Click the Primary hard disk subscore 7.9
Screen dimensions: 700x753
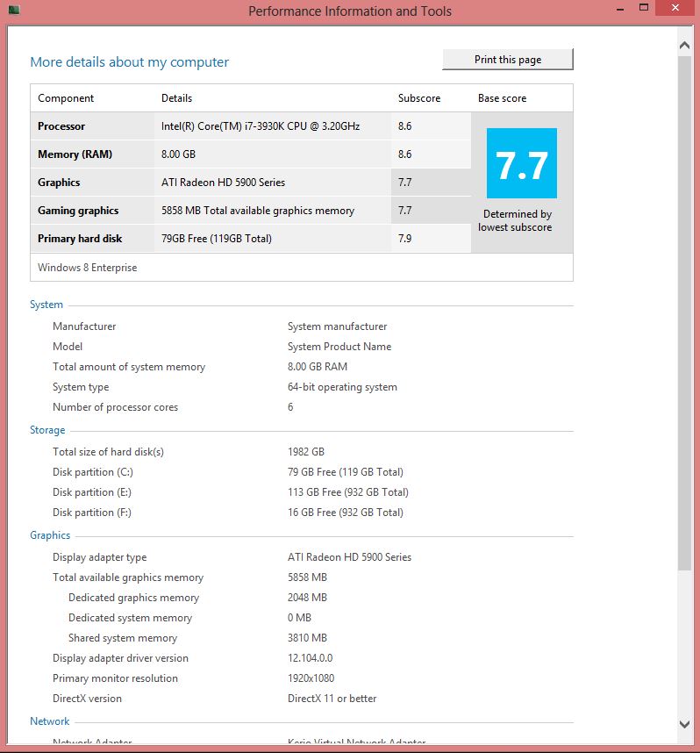point(404,239)
